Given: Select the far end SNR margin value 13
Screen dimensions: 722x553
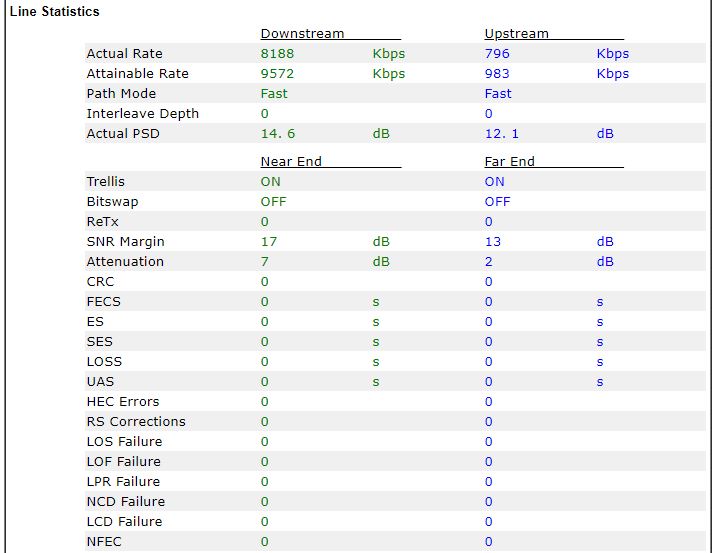Looking at the screenshot, I should pos(493,242).
